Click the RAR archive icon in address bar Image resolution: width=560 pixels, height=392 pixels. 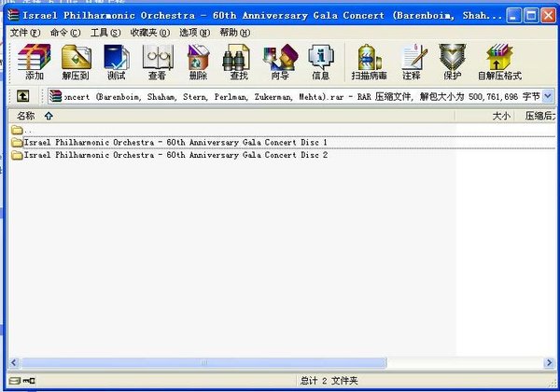(x=55, y=96)
